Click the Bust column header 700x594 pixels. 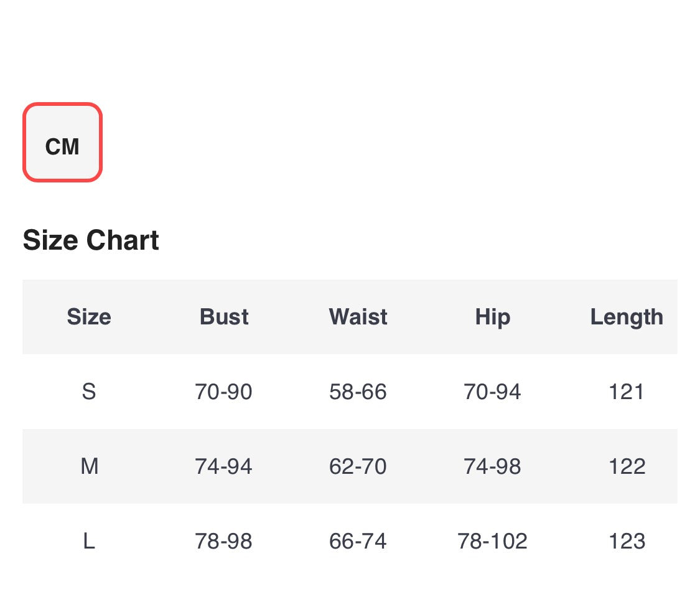pyautogui.click(x=224, y=317)
